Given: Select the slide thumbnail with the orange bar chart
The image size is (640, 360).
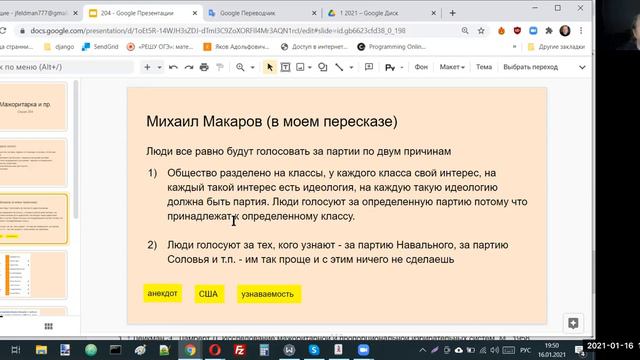Looking at the screenshot, I should (33, 275).
